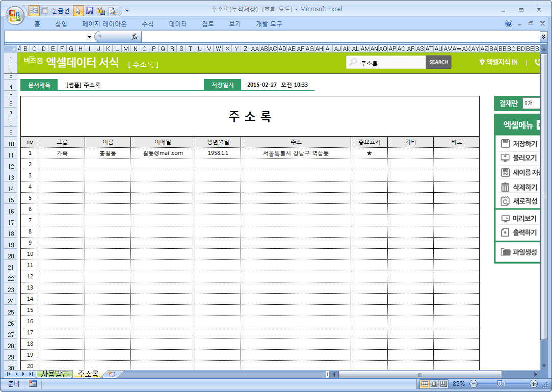Viewport: 552px width, 392px height.
Task: Open the 검토 ribbon tab
Action: [x=208, y=24]
